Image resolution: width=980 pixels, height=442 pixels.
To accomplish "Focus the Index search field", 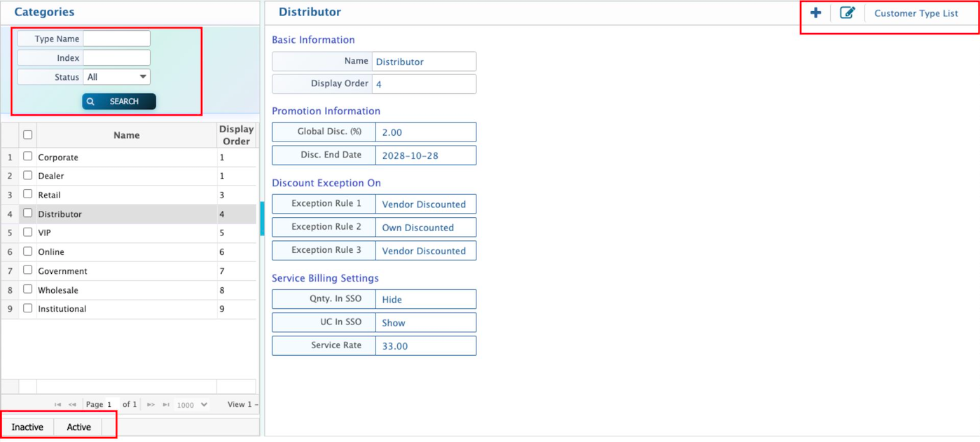I will 116,58.
